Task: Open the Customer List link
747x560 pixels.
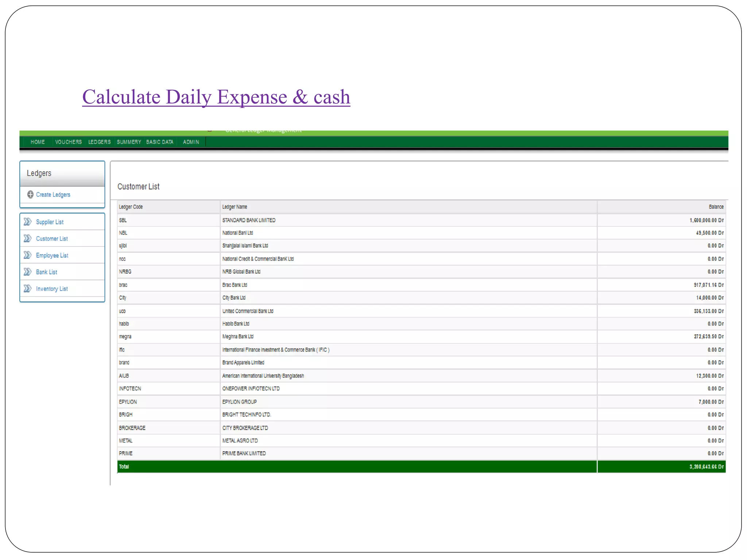Action: pos(52,239)
